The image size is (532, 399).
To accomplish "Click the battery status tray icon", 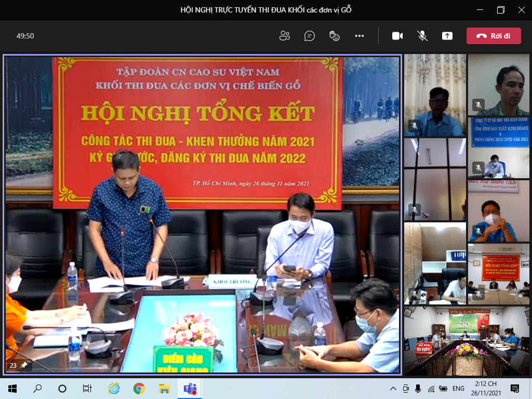I will (x=443, y=389).
